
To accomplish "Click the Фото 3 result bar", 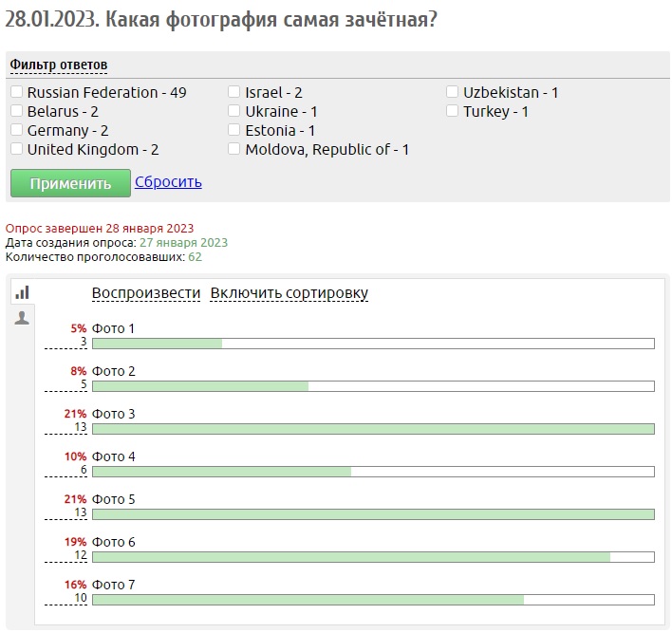I will [x=373, y=429].
